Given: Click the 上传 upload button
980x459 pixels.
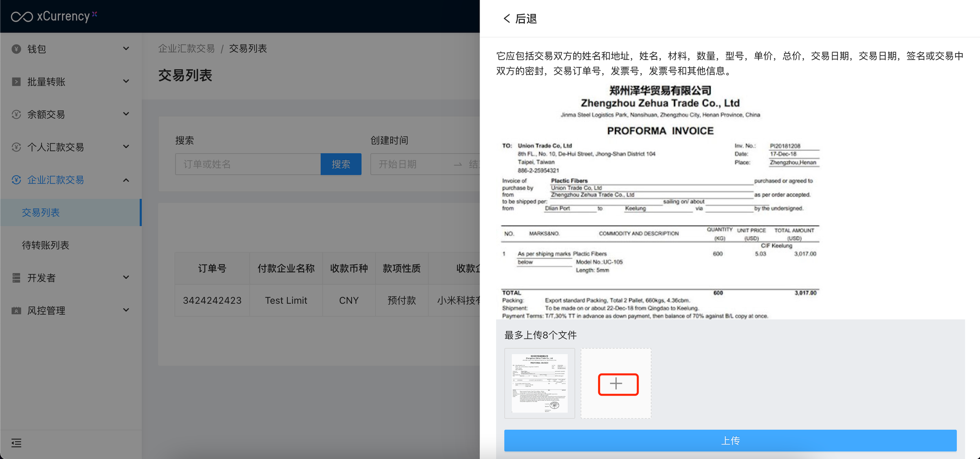Looking at the screenshot, I should click(730, 440).
